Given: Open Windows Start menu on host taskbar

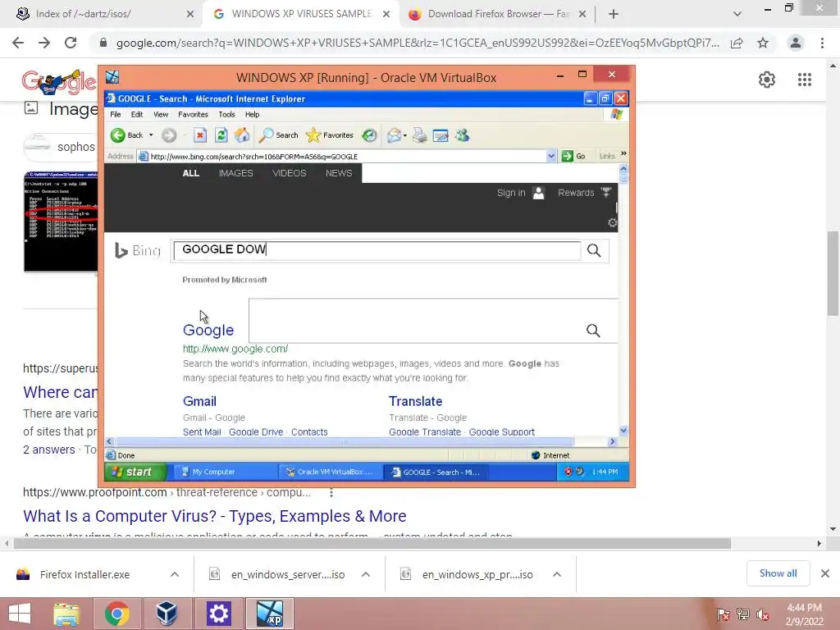Looking at the screenshot, I should point(20,614).
